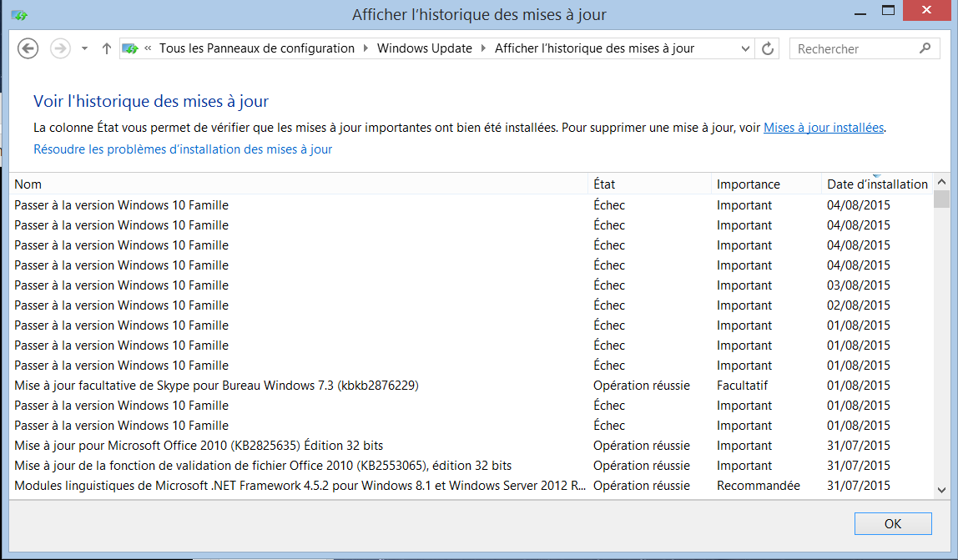Open the Windows Update title bar icon
Viewport: 958px width, 560px height.
(19, 15)
